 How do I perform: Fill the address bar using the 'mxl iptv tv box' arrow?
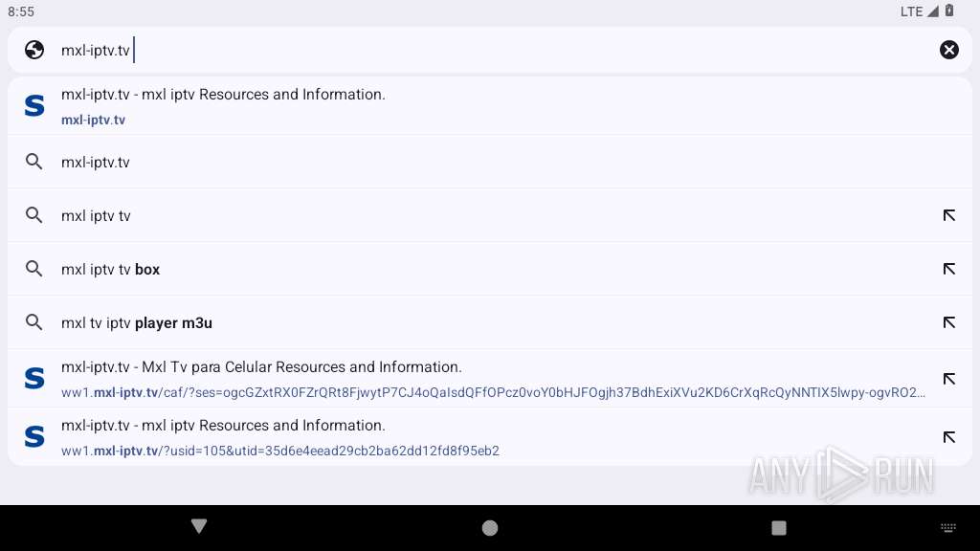tap(948, 269)
